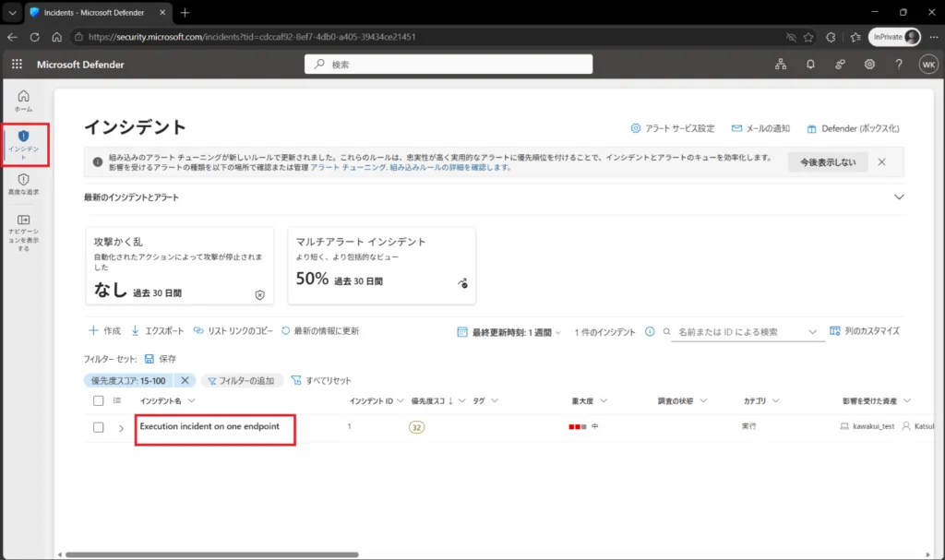Open notifications bell icon in header

tap(810, 64)
